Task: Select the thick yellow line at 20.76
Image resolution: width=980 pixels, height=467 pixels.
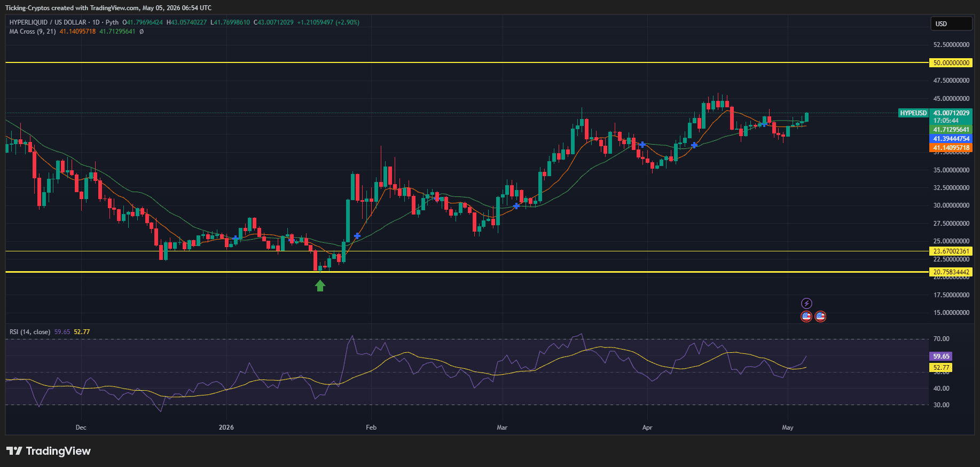Action: 467,272
